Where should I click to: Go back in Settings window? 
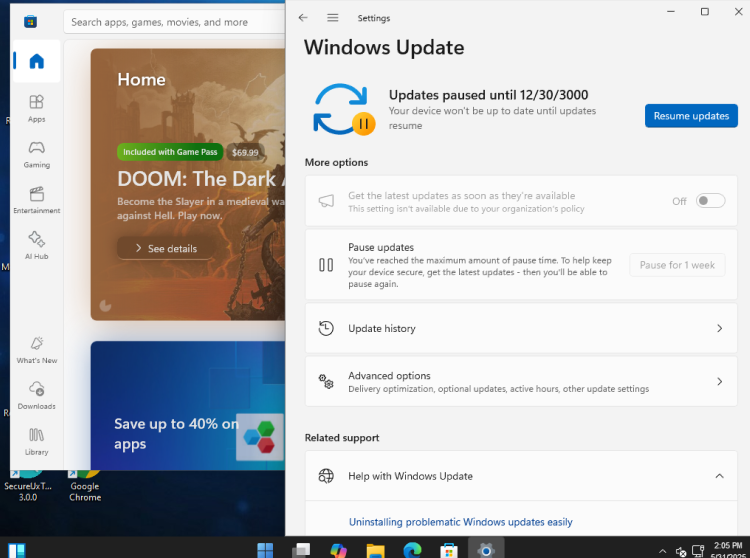[x=303, y=18]
